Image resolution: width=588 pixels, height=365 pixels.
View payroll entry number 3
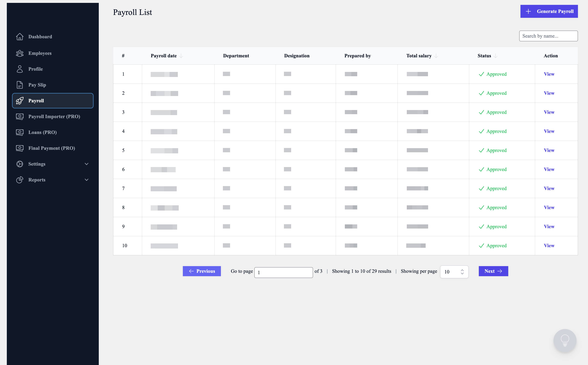coord(549,112)
